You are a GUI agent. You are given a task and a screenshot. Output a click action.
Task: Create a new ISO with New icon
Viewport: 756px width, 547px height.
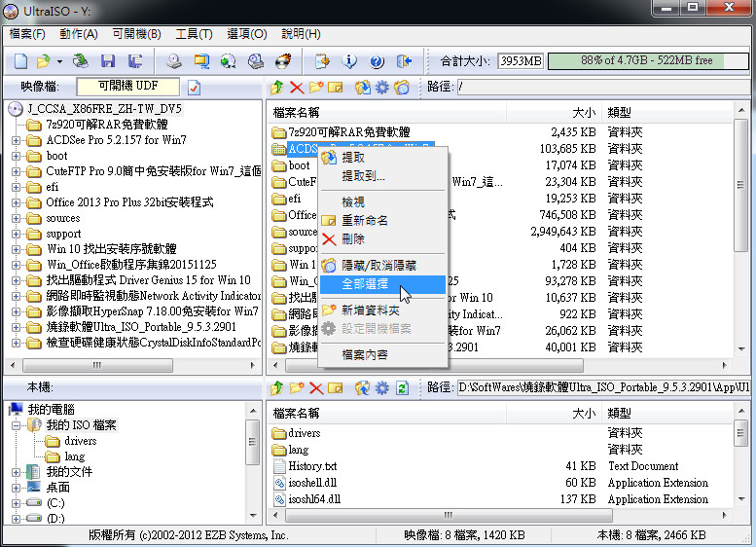[x=20, y=61]
